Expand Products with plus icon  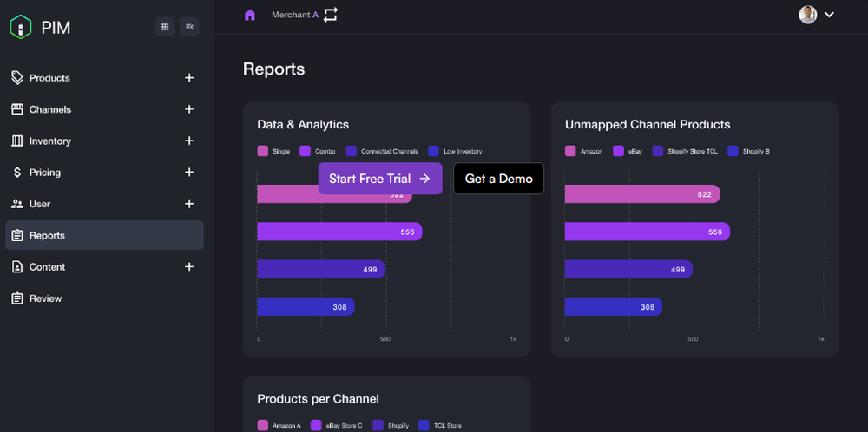(x=189, y=77)
